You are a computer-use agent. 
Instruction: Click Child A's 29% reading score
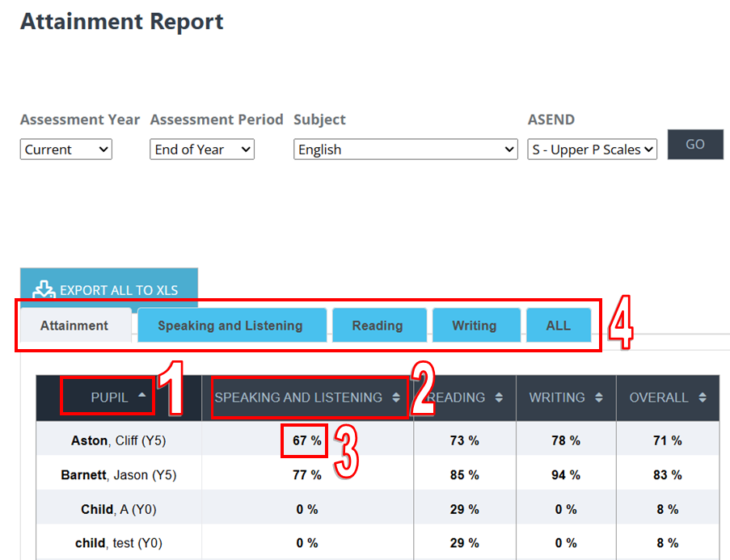coord(465,509)
